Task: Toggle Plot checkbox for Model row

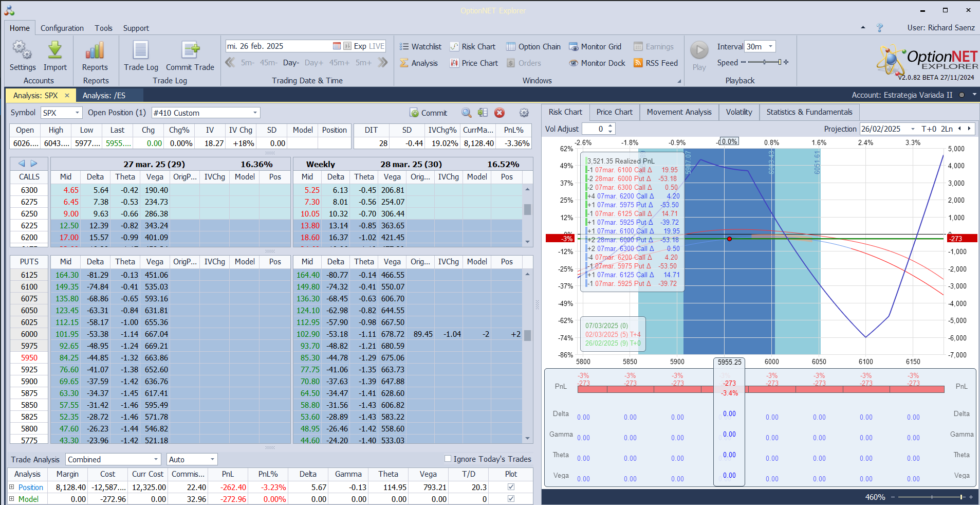Action: 511,498
